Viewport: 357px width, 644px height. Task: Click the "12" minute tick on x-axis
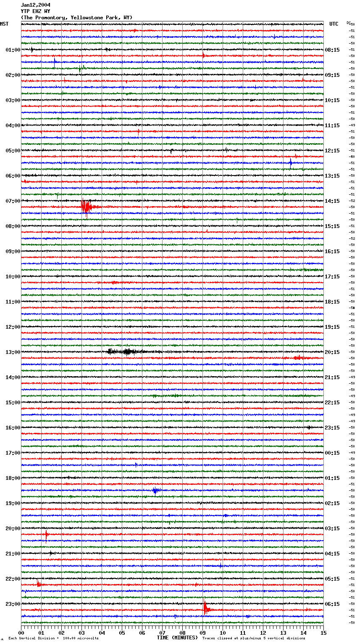(x=263, y=633)
